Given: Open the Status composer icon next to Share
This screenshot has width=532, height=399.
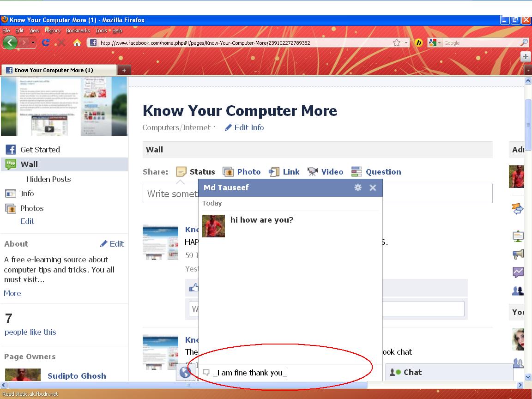Looking at the screenshot, I should pyautogui.click(x=181, y=171).
